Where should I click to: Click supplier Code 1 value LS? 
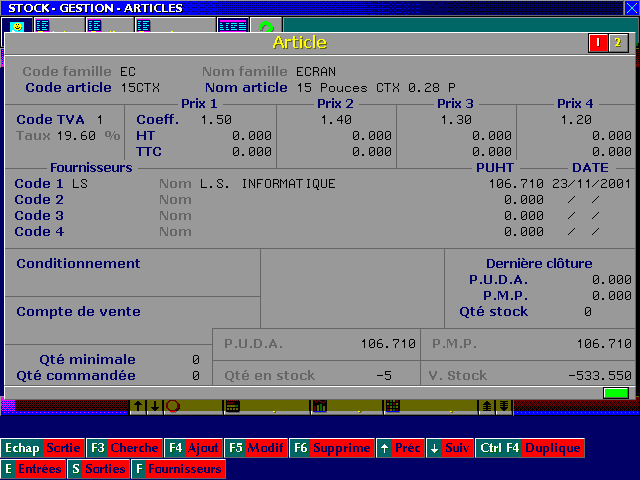[x=80, y=184]
